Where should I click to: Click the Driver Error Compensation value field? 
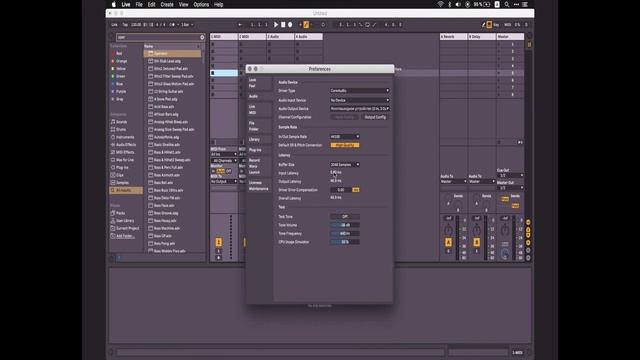(x=341, y=190)
